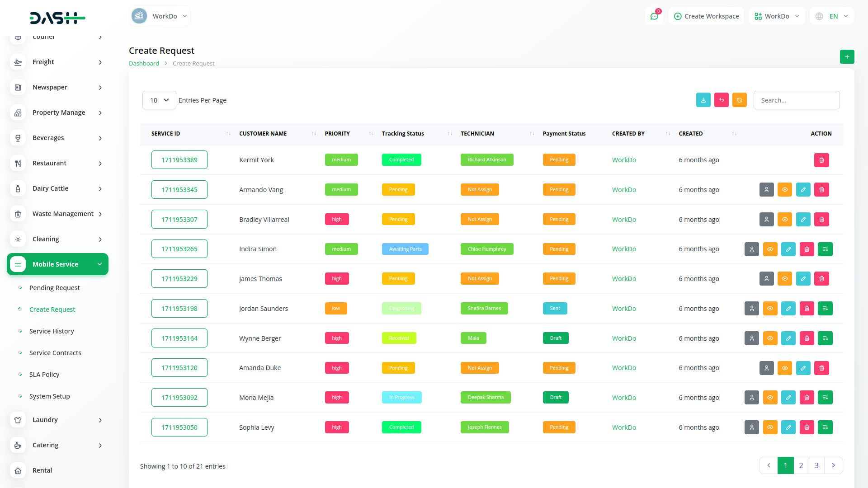
Task: Open the entries per page dropdown
Action: (159, 100)
